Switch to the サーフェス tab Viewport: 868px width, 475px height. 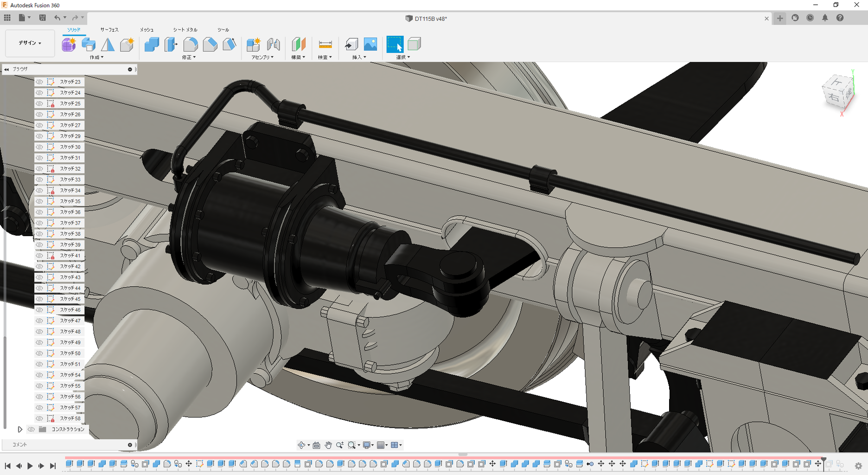(109, 30)
